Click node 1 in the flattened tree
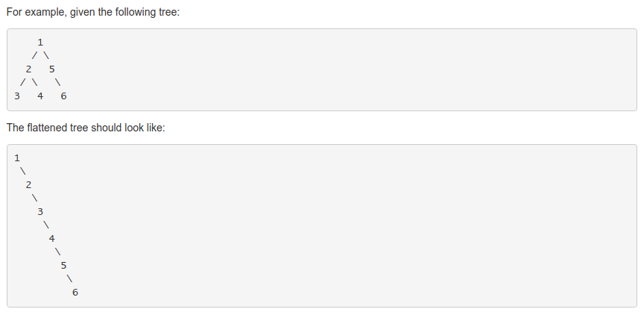This screenshot has height=315, width=644. tap(16, 157)
